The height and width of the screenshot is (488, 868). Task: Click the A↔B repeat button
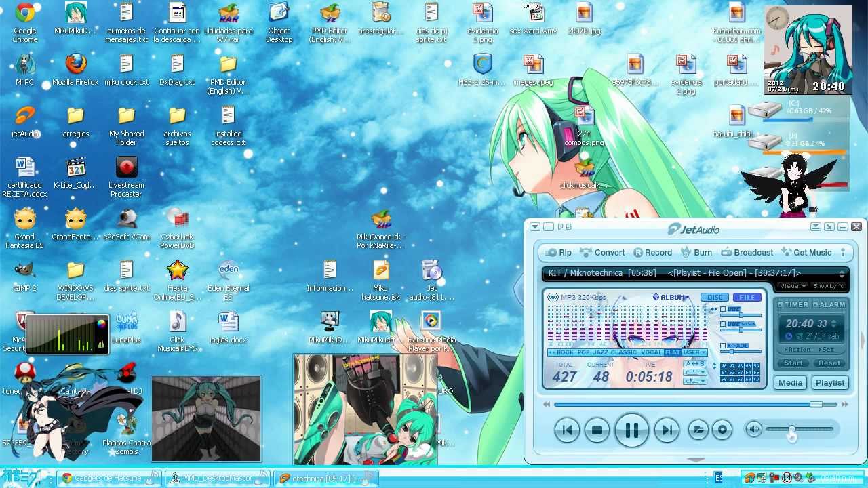click(x=695, y=363)
